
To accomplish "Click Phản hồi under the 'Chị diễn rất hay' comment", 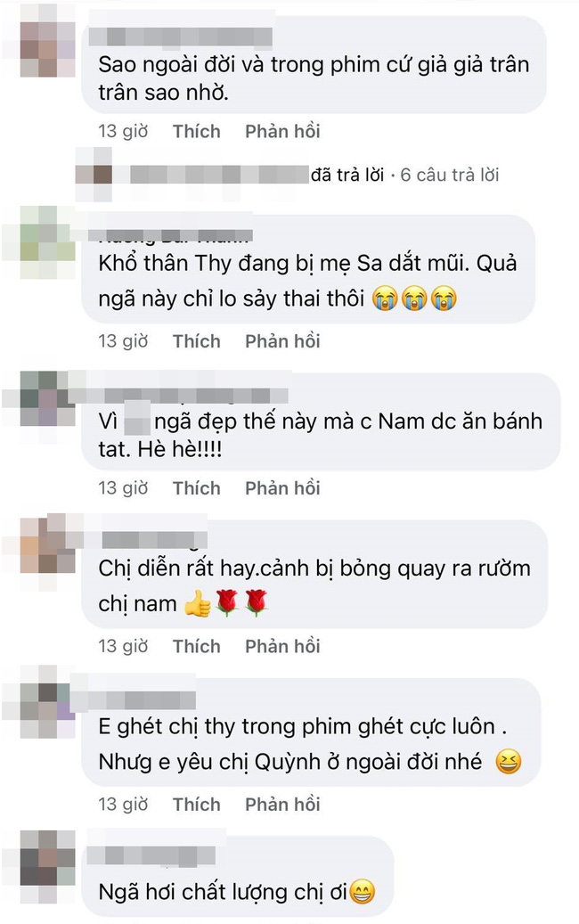I will tap(282, 646).
